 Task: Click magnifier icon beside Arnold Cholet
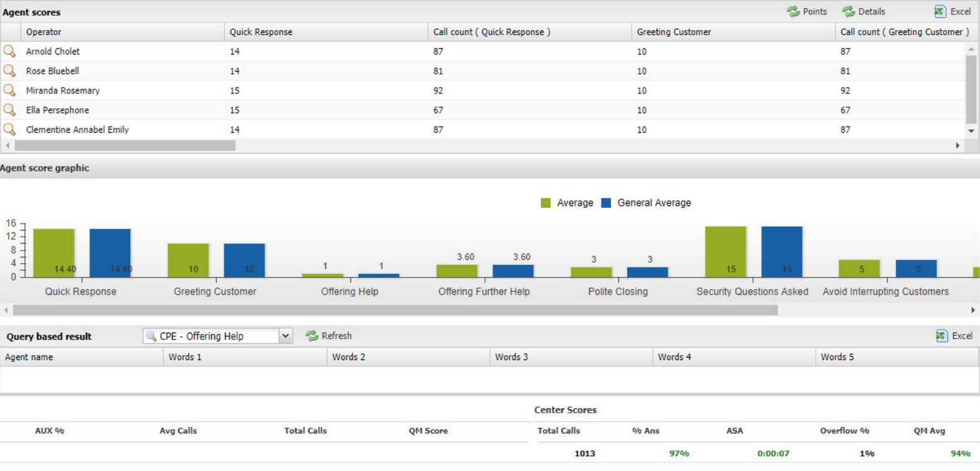[x=9, y=51]
